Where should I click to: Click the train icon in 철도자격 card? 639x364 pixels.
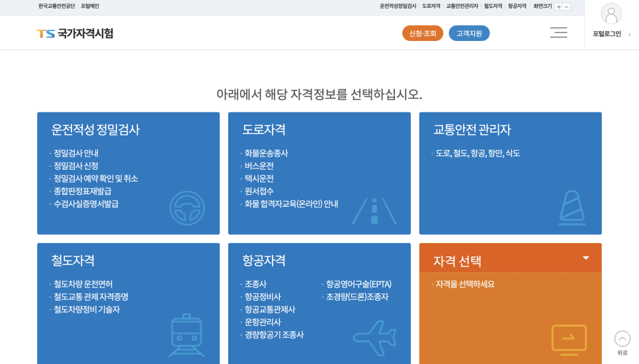pos(187,335)
